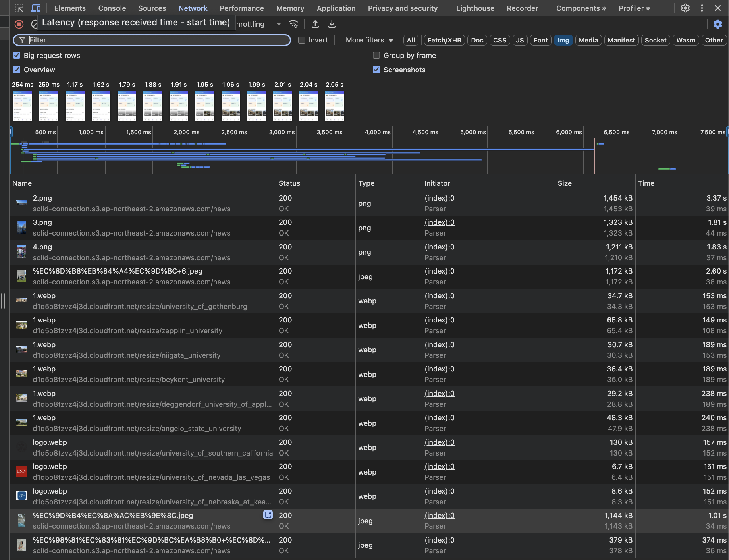
Task: Select the Fetch/XHR filter button
Action: (x=444, y=40)
